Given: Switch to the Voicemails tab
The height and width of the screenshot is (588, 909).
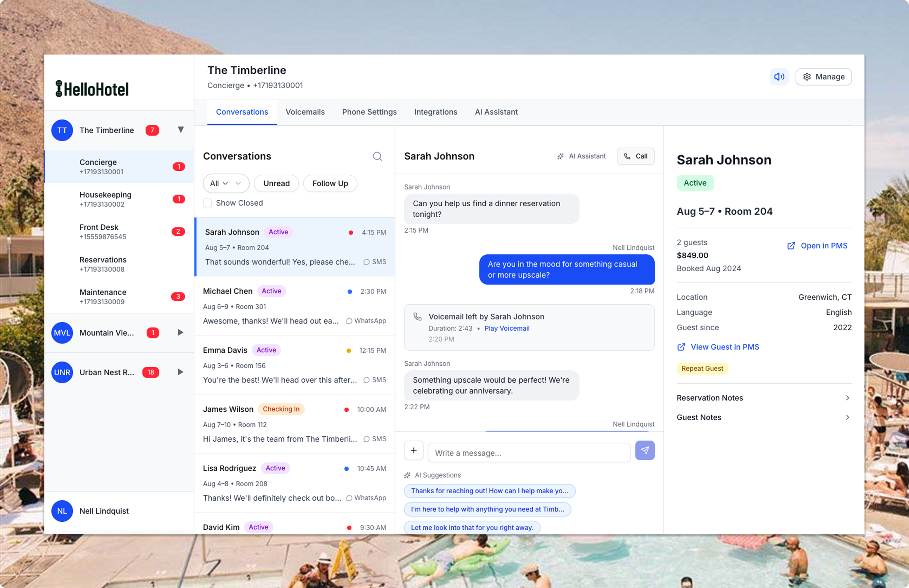Looking at the screenshot, I should pos(305,112).
